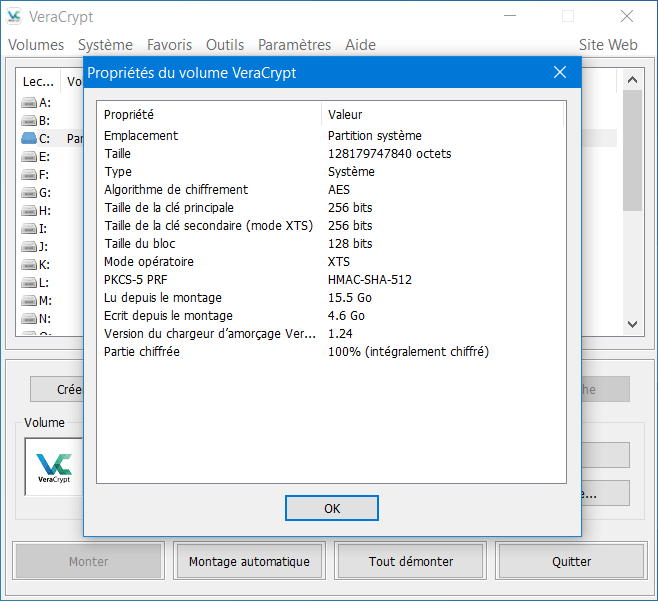This screenshot has height=601, width=658.
Task: Select drive N: icon in drive list
Action: [29, 319]
